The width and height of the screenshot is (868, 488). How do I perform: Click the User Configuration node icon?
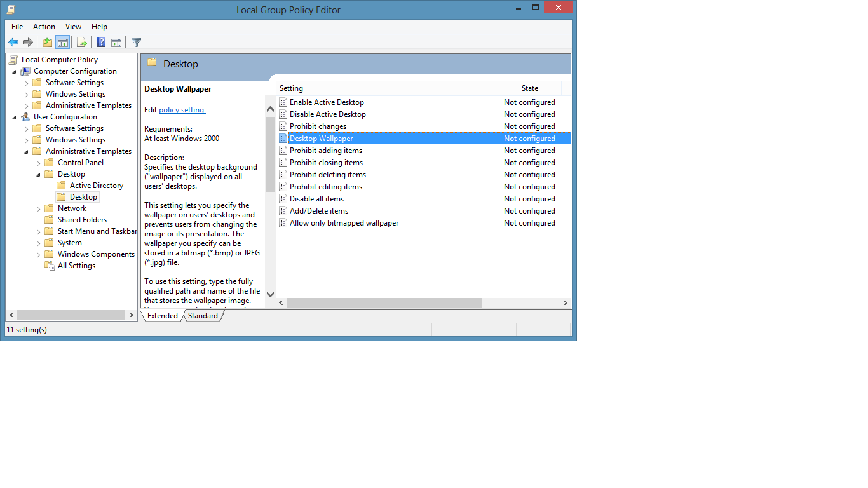pyautogui.click(x=25, y=117)
